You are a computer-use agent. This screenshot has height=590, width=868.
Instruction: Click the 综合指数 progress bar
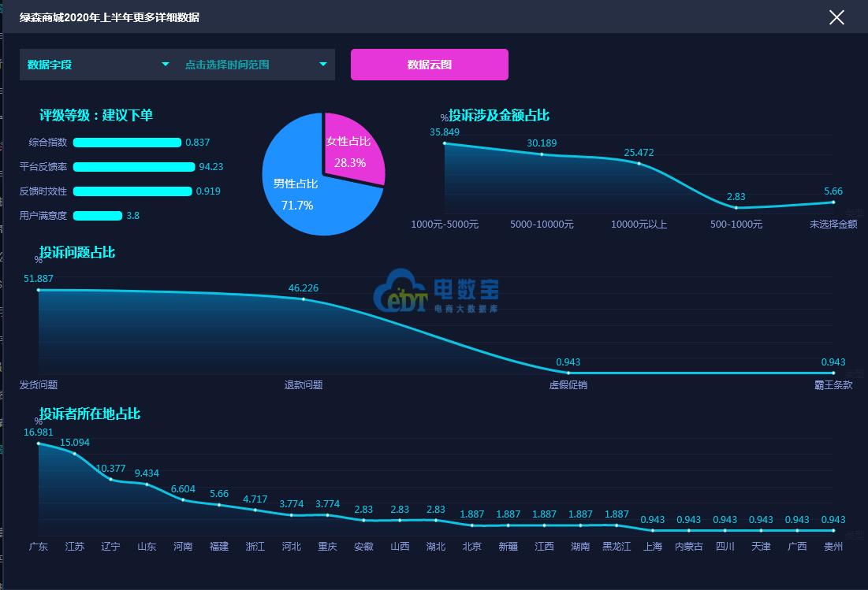click(x=126, y=143)
